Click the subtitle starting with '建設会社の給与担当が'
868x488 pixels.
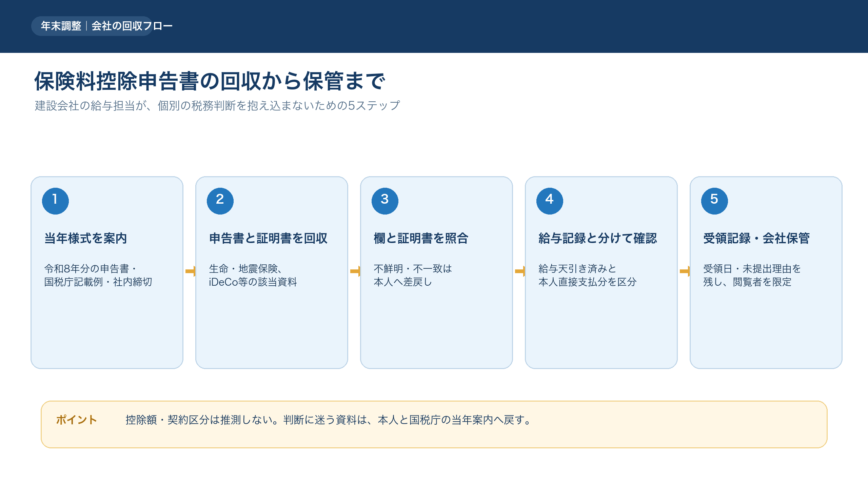(x=217, y=106)
